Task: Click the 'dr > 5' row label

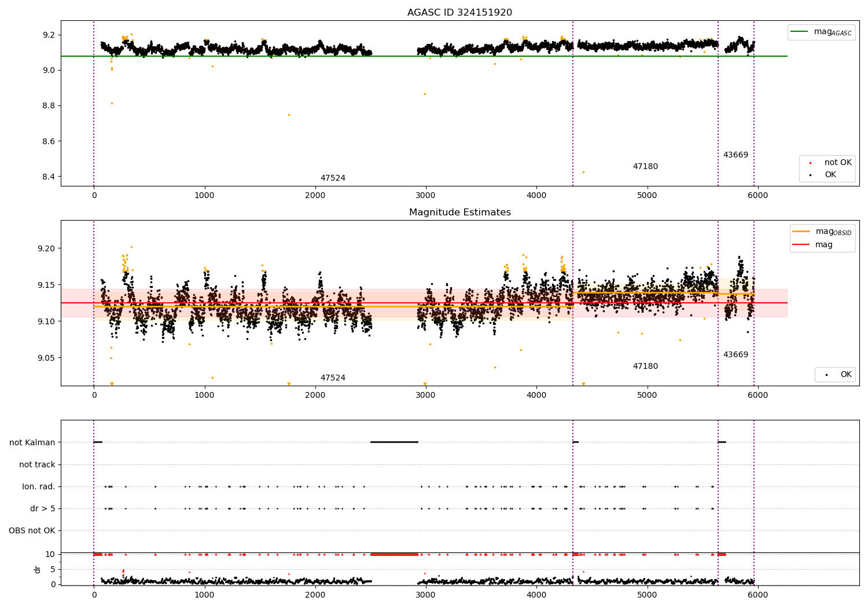Action: coord(43,508)
